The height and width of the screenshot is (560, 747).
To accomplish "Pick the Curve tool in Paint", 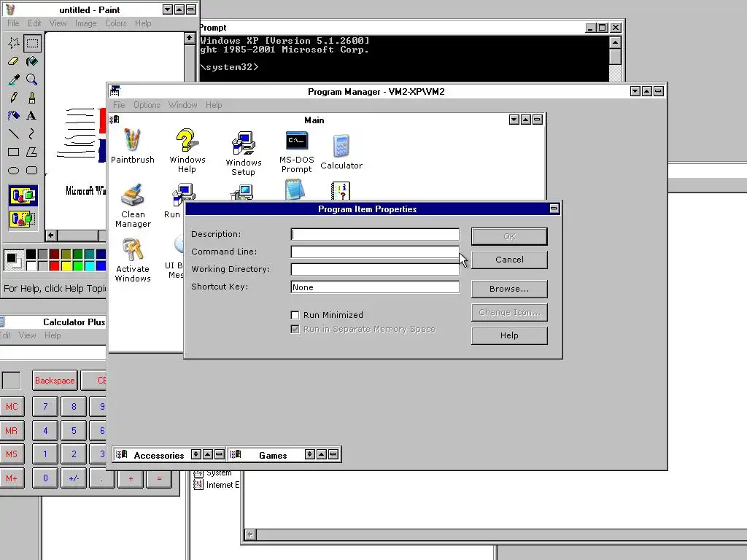I will (x=32, y=134).
